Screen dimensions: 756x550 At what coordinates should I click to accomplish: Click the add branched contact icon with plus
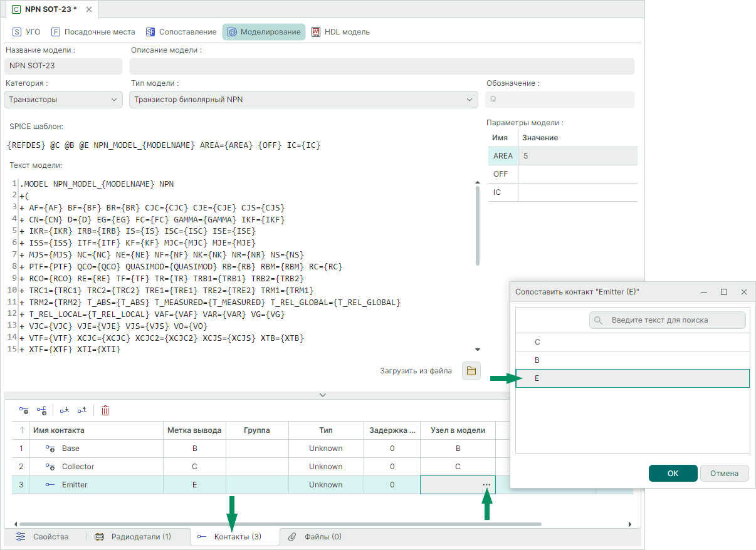[41, 410]
